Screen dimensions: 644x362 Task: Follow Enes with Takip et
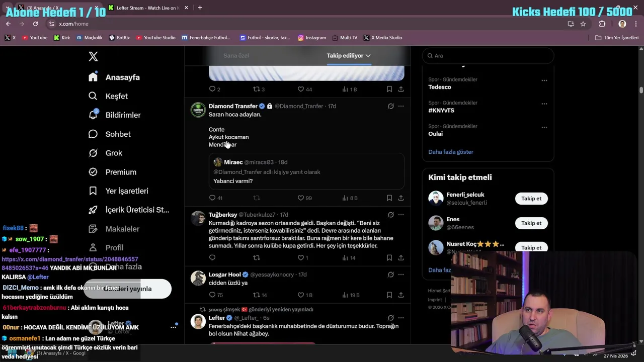[531, 223]
